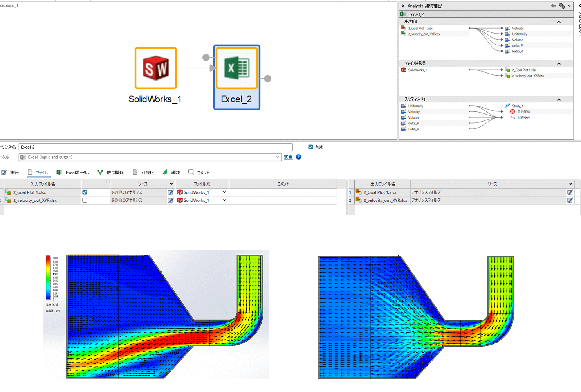Switch to the コメント tab

[x=199, y=173]
